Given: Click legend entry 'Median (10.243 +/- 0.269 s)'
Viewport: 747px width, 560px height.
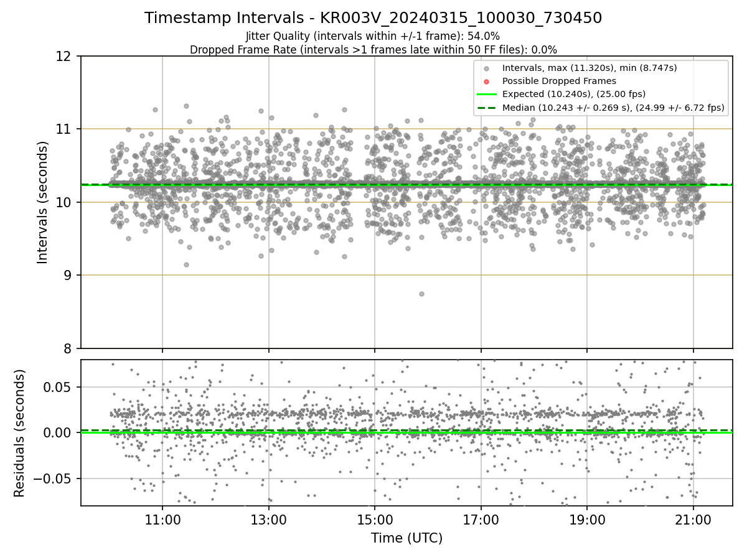Looking at the screenshot, I should (x=613, y=108).
